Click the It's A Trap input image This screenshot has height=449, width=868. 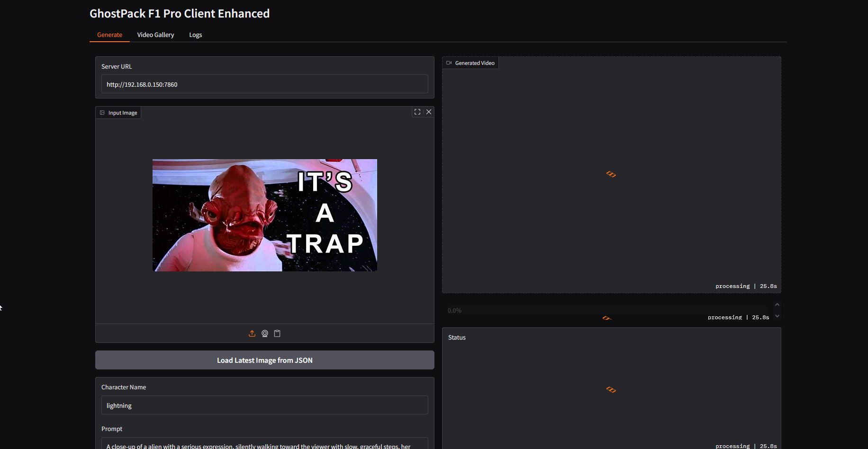(x=264, y=215)
